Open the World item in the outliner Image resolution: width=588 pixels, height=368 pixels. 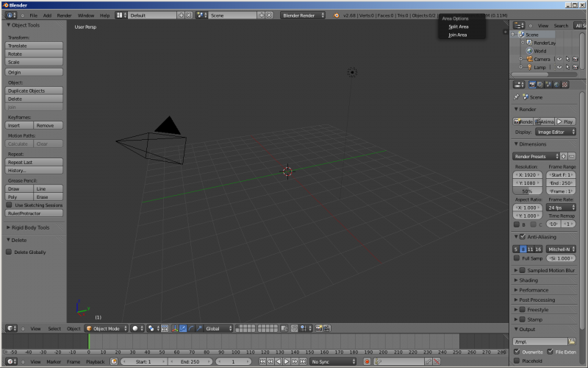539,51
